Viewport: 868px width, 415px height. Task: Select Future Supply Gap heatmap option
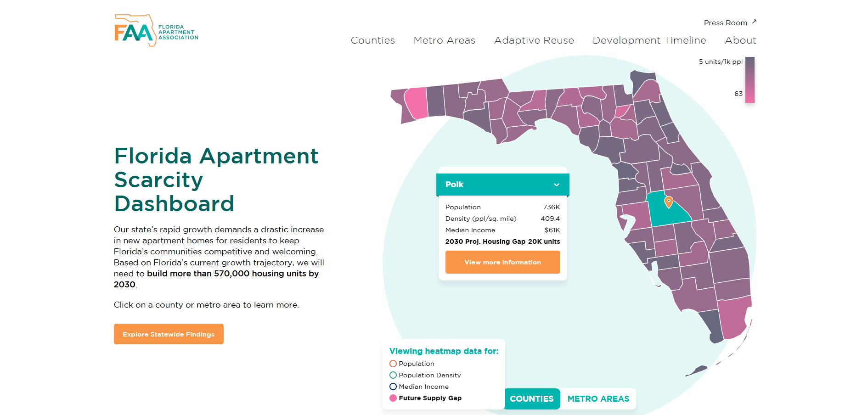click(393, 398)
